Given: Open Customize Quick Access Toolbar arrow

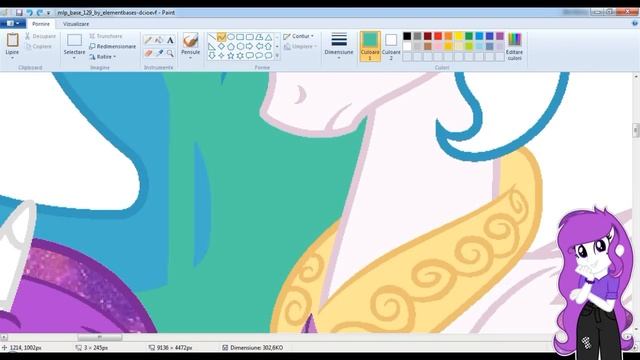Looking at the screenshot, I should (x=48, y=13).
